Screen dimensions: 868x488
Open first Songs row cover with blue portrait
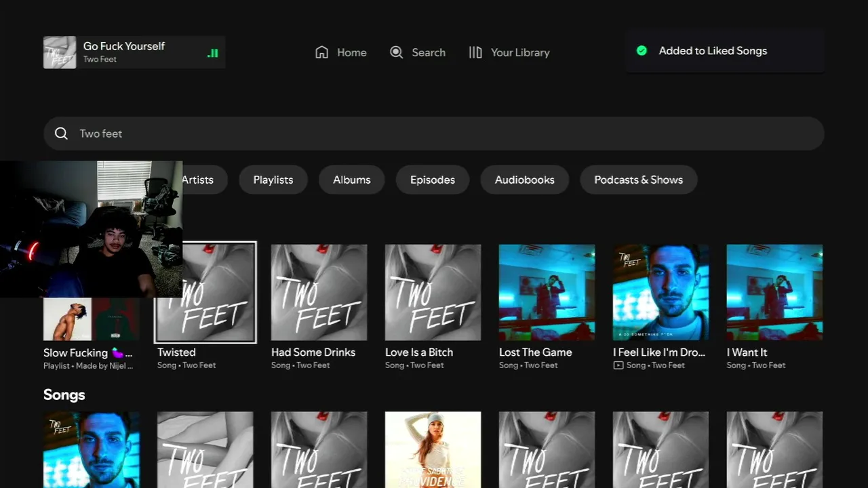[x=92, y=450]
